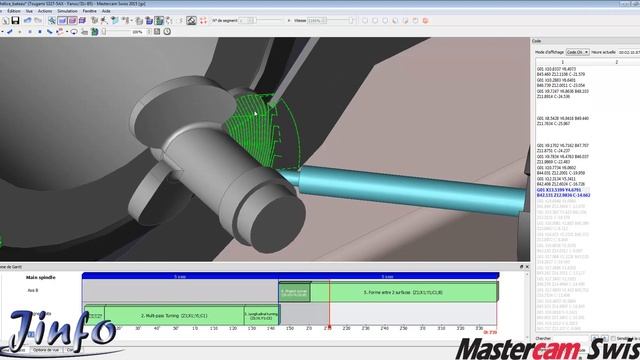Image resolution: width=640 pixels, height=360 pixels.
Task: Close the Gantt diagram panel
Action: click(527, 267)
